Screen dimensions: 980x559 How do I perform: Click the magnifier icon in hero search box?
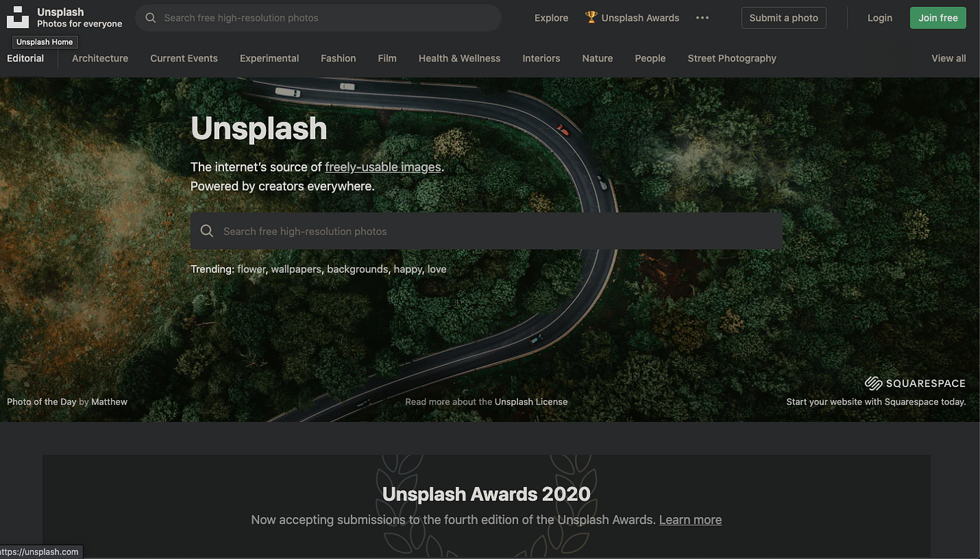[206, 231]
